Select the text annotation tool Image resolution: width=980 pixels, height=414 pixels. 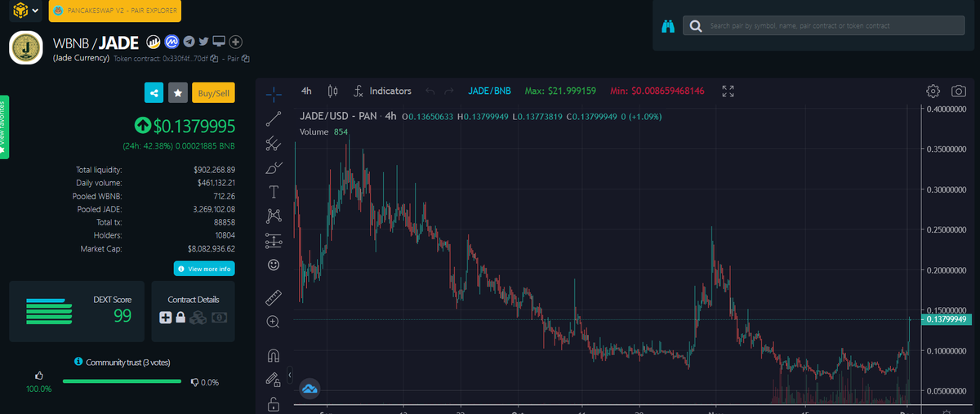pyautogui.click(x=274, y=192)
